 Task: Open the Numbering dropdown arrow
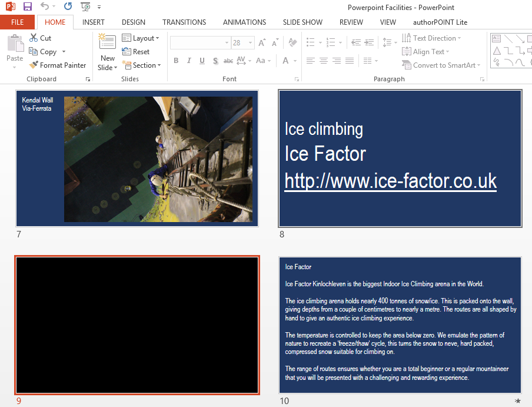click(x=340, y=43)
